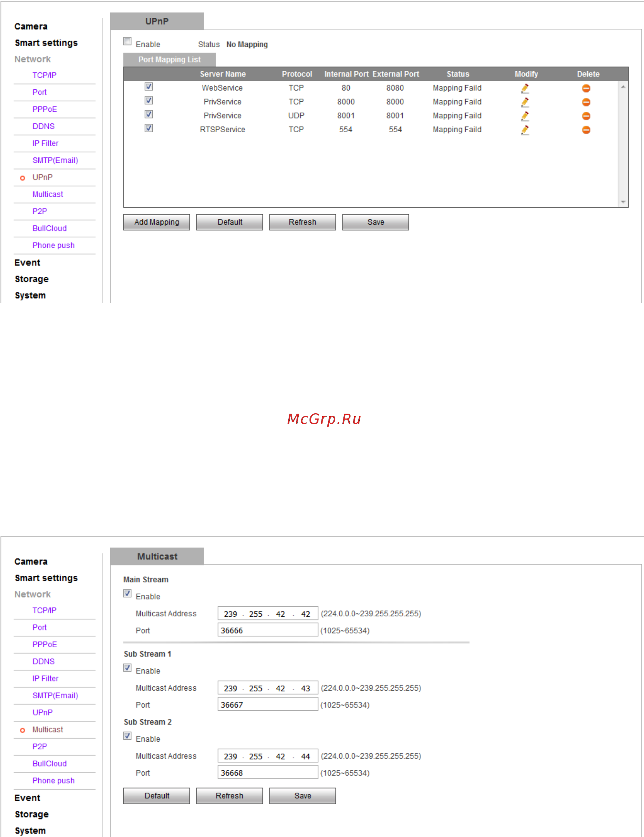Expand Smart settings in upper sidebar
644x837 pixels.
(46, 43)
